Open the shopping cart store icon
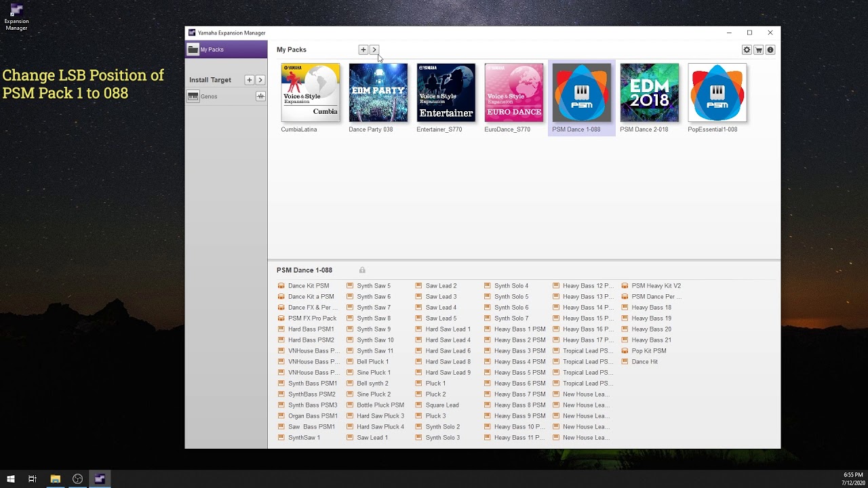Viewport: 868px width, 488px height. click(x=759, y=49)
